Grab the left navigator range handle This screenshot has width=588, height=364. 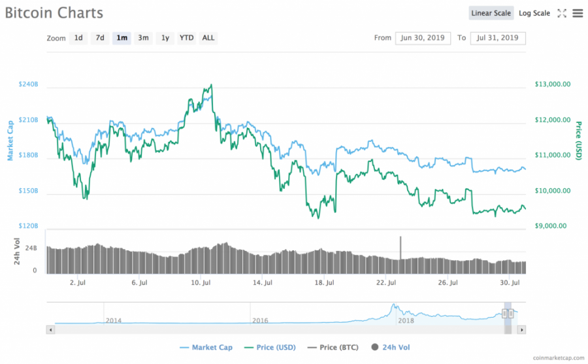pos(505,313)
